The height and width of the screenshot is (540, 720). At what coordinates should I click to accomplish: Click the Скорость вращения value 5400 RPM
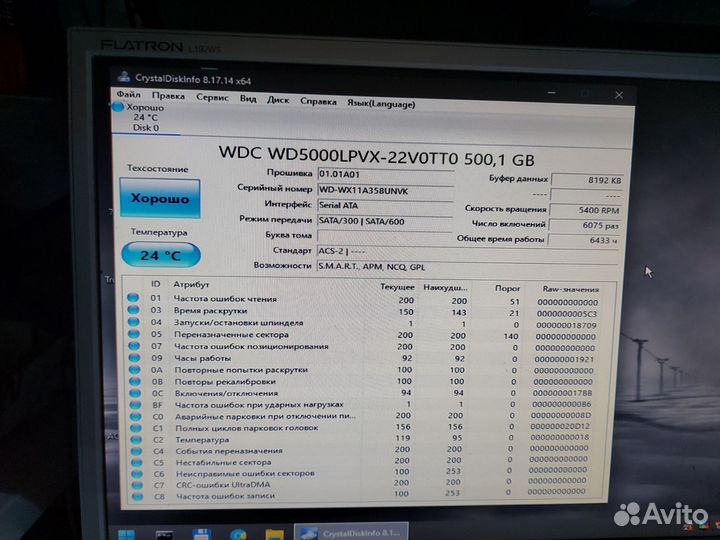click(x=586, y=210)
